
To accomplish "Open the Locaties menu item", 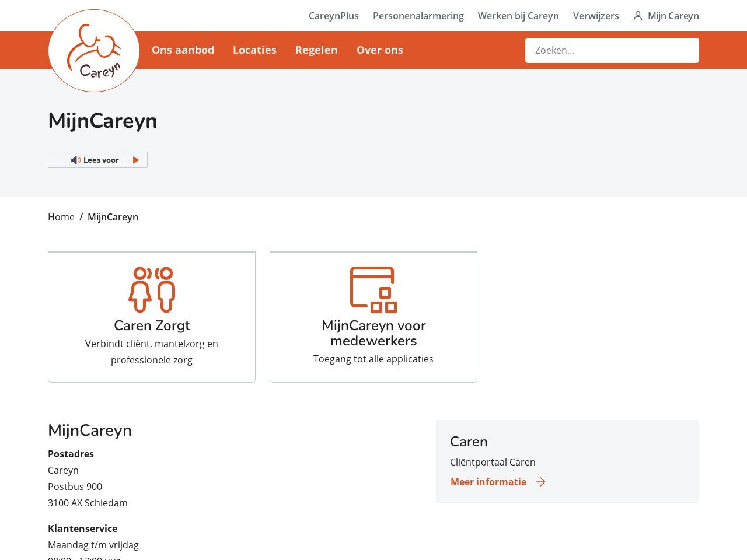I will click(254, 50).
